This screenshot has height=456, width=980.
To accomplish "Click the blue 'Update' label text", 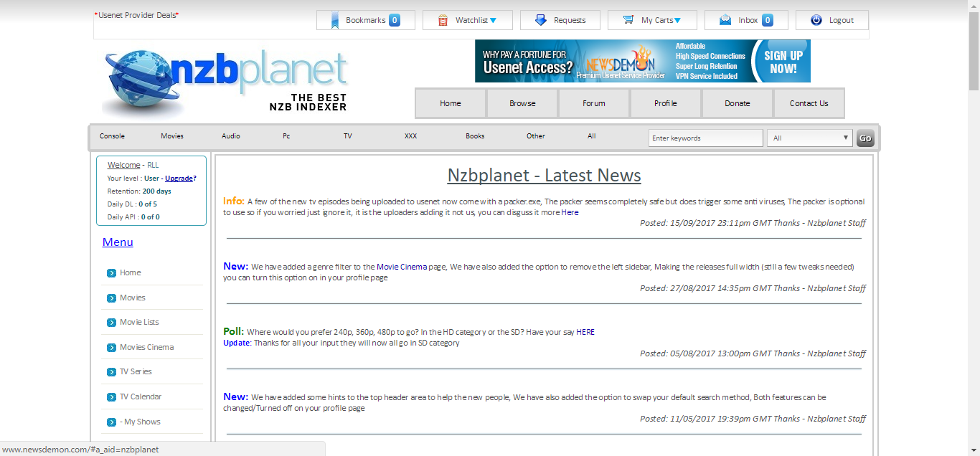I will click(x=236, y=343).
